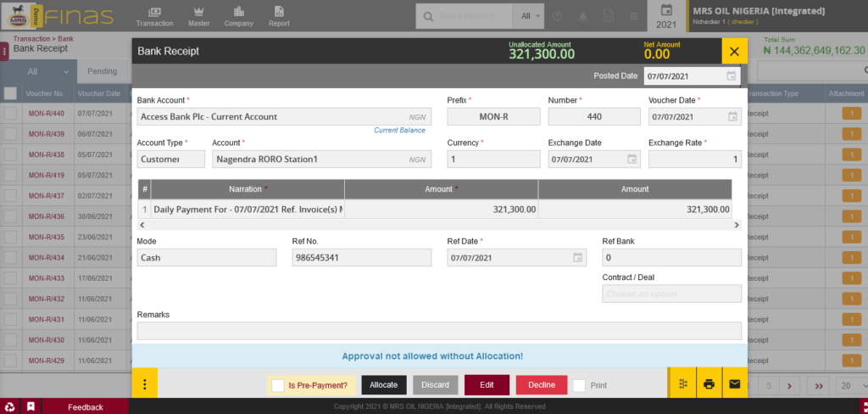Tick the checkbox for MON-R/435

10,237
